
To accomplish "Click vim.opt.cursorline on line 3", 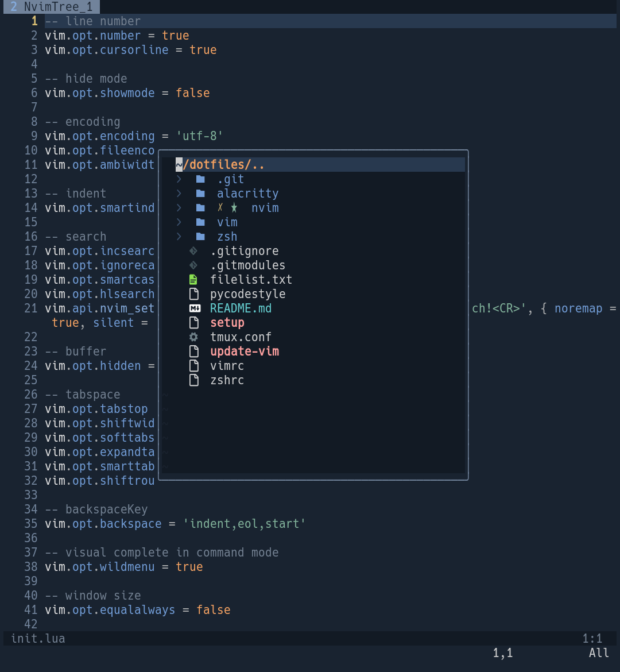I will (107, 50).
